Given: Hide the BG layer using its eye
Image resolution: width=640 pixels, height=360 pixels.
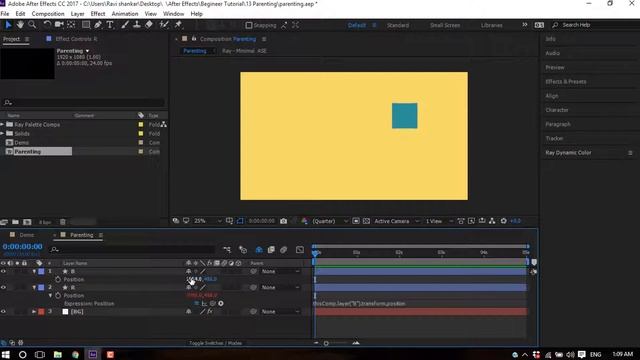Looking at the screenshot, I should pyautogui.click(x=3, y=311).
